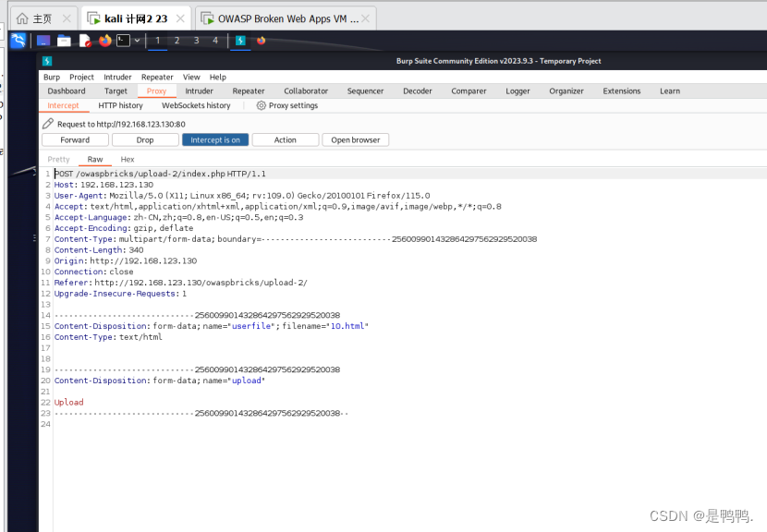The image size is (767, 532).
Task: Switch to the Intruder tool tab
Action: [x=199, y=91]
